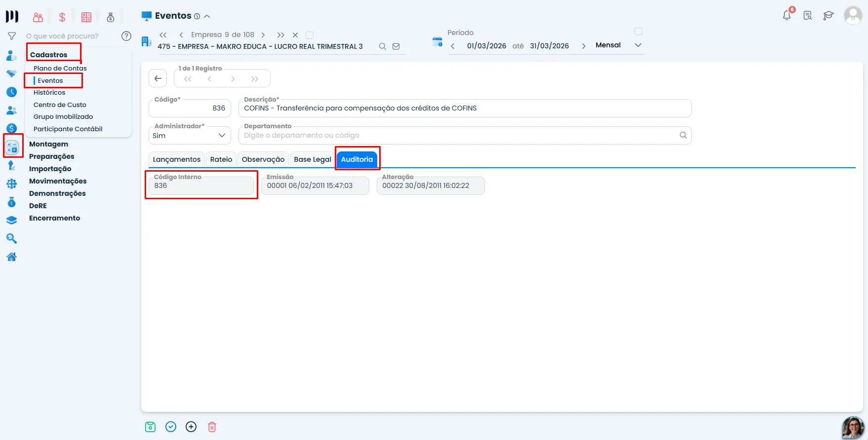Click the handshake icon in the sidebar
The width and height of the screenshot is (868, 440).
12,74
